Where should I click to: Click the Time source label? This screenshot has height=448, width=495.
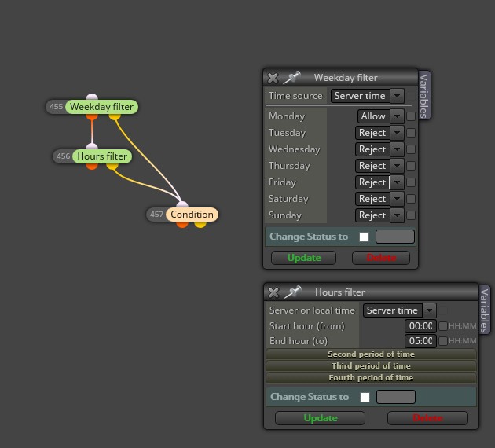pyautogui.click(x=295, y=96)
